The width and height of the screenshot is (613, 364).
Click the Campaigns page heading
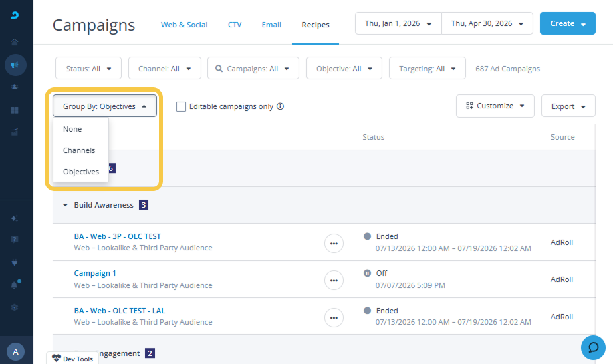(x=94, y=25)
